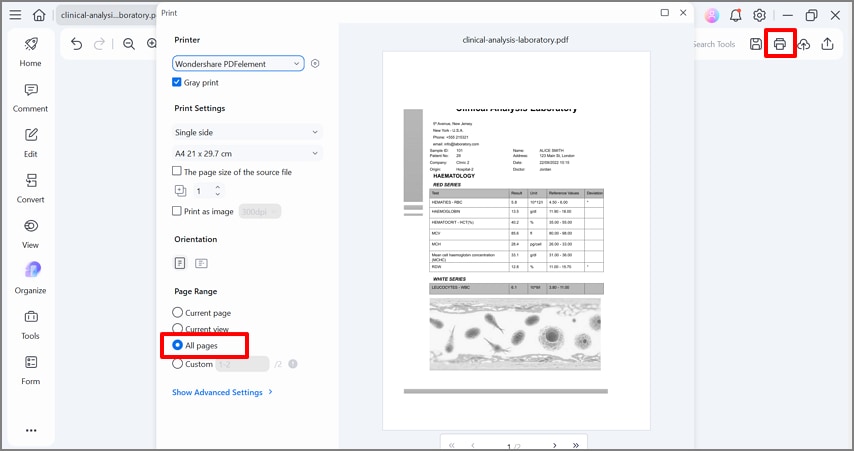The image size is (854, 451).
Task: Enable Print as image checkbox
Action: (176, 211)
